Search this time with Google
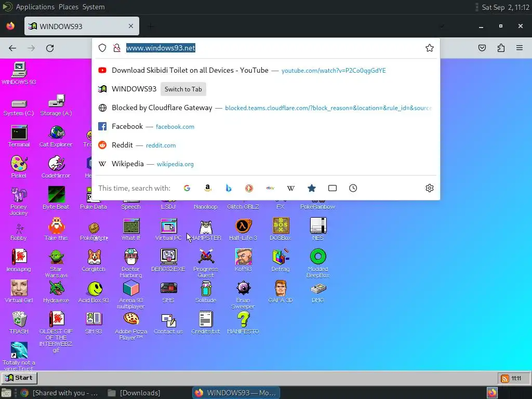Viewport: 532px width, 399px height. [x=187, y=188]
